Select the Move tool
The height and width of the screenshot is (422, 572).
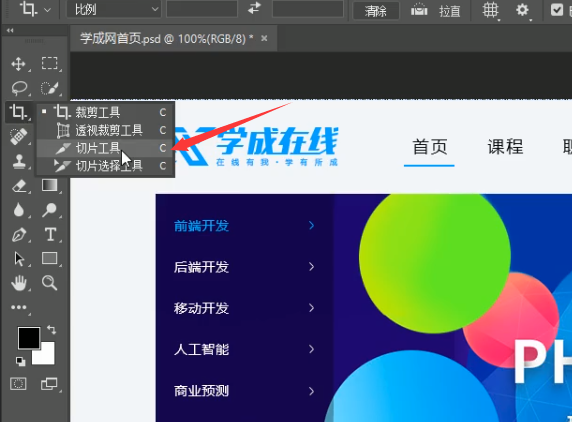tap(18, 64)
